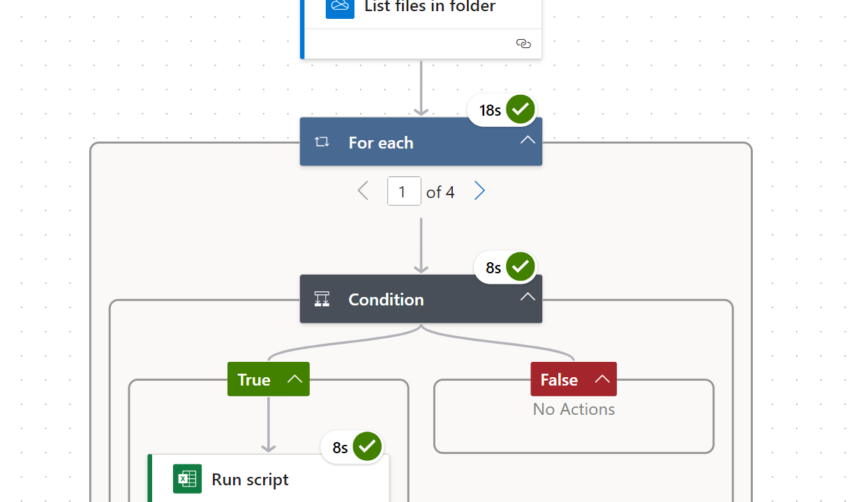Go to next loop iteration with right arrow
Image resolution: width=868 pixels, height=502 pixels.
click(x=479, y=191)
